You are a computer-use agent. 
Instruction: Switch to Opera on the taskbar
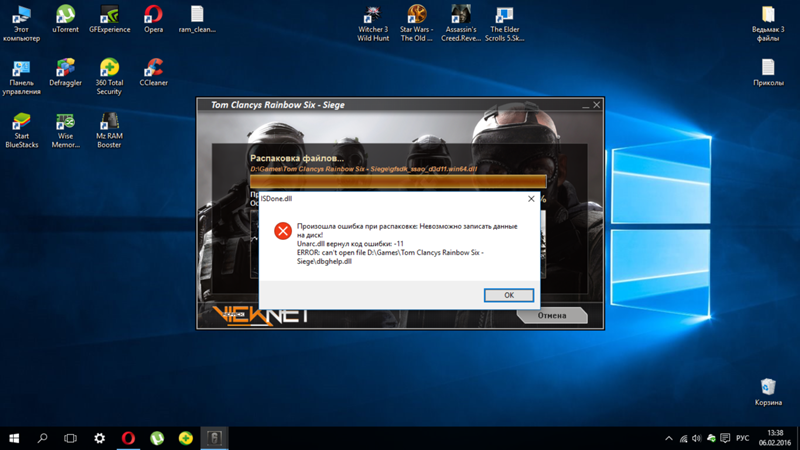click(128, 438)
